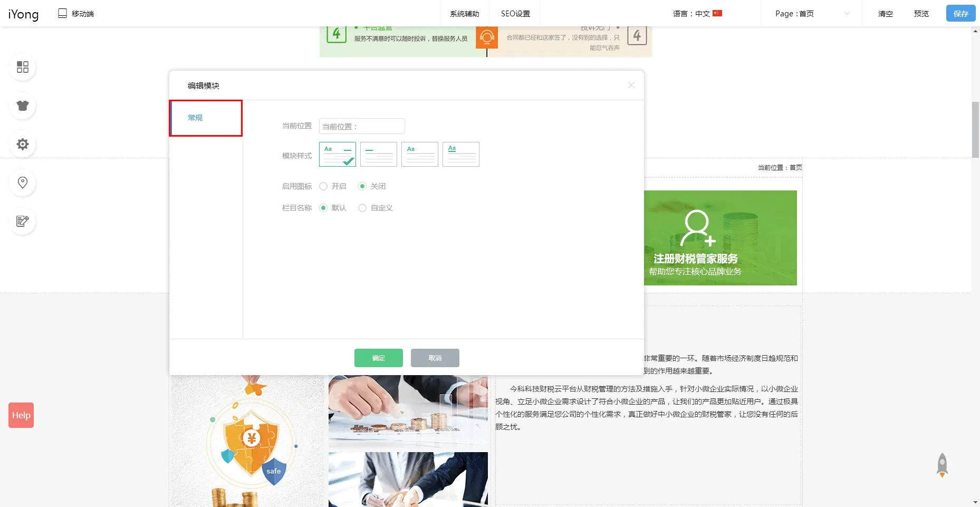Open the language 中文 selector
Viewport: 980px width, 507px height.
click(697, 14)
